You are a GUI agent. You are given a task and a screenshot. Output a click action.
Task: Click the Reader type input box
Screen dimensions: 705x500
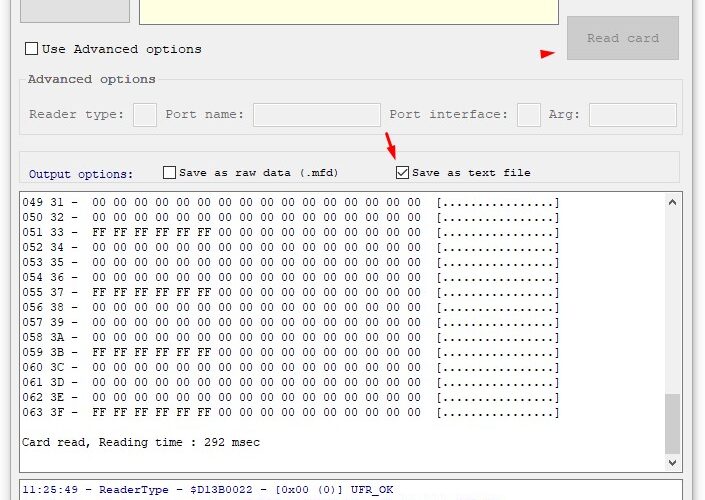(x=145, y=115)
